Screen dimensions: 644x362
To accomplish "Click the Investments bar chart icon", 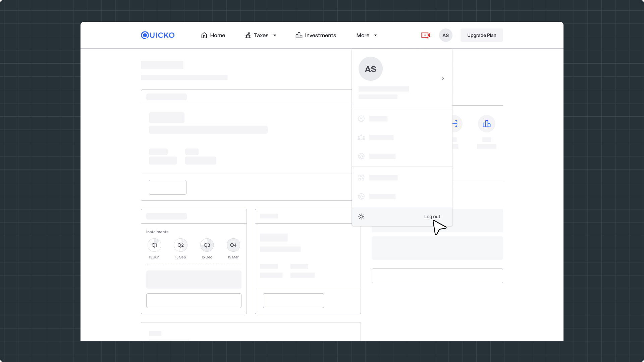I will [x=299, y=35].
